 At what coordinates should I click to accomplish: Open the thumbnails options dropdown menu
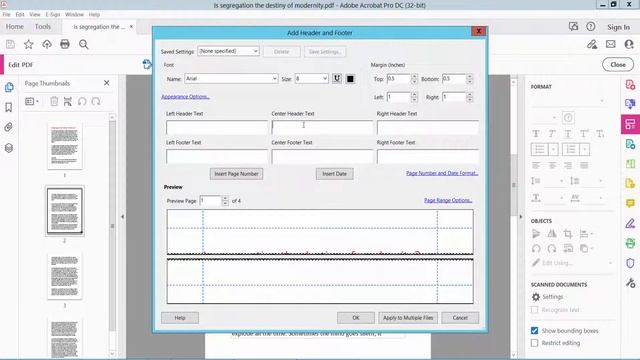pyautogui.click(x=32, y=101)
